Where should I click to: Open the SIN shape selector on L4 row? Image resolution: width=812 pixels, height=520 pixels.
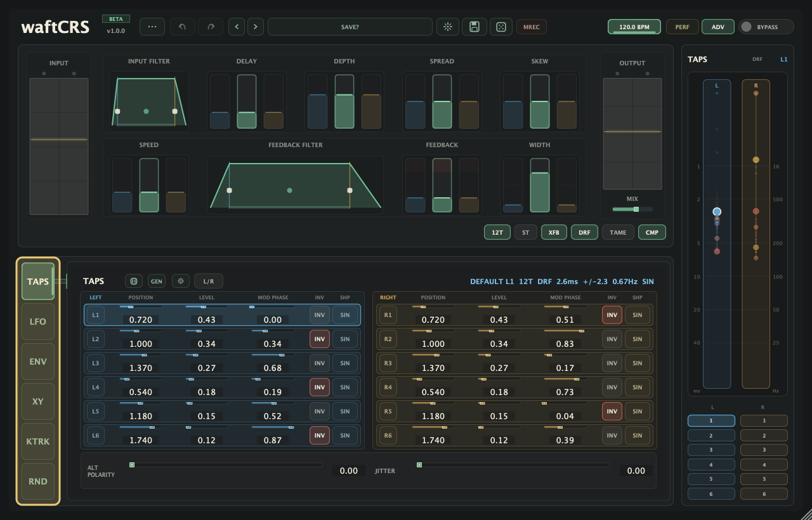[345, 387]
